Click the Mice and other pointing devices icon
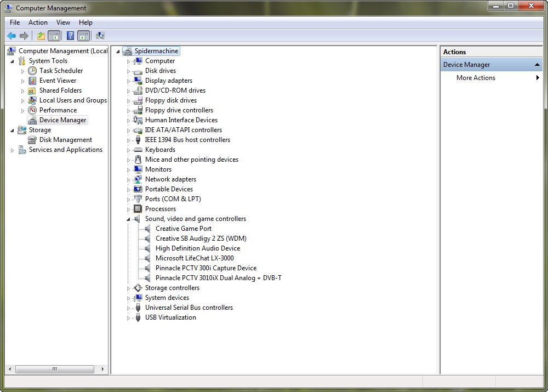The image size is (548, 392). 138,160
